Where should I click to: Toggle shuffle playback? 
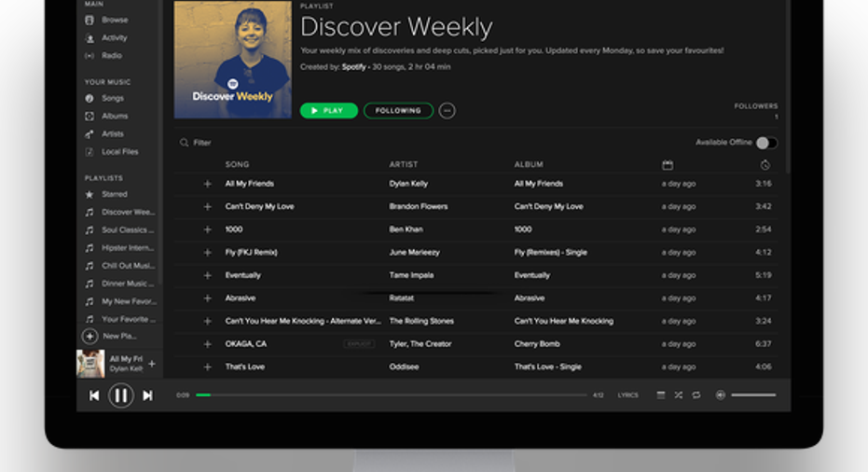(678, 395)
